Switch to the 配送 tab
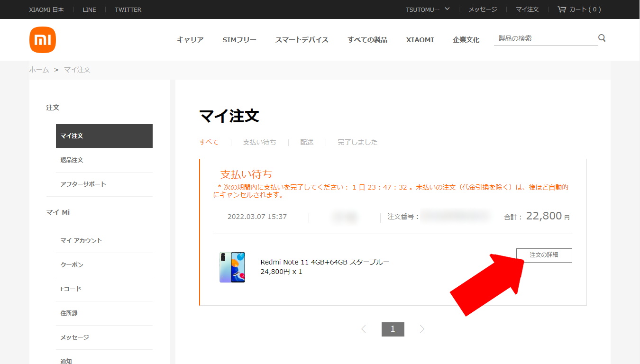Viewport: 640px width, 364px height. point(307,142)
